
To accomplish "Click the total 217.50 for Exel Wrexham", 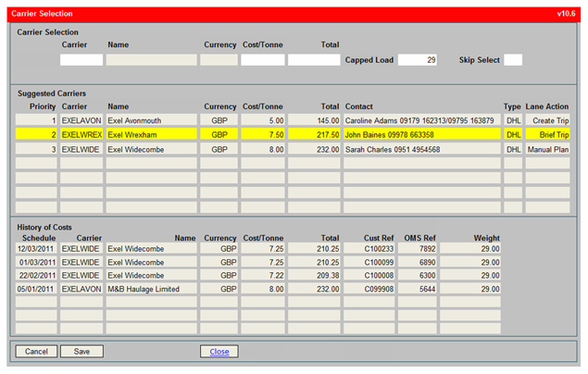I will coord(314,134).
